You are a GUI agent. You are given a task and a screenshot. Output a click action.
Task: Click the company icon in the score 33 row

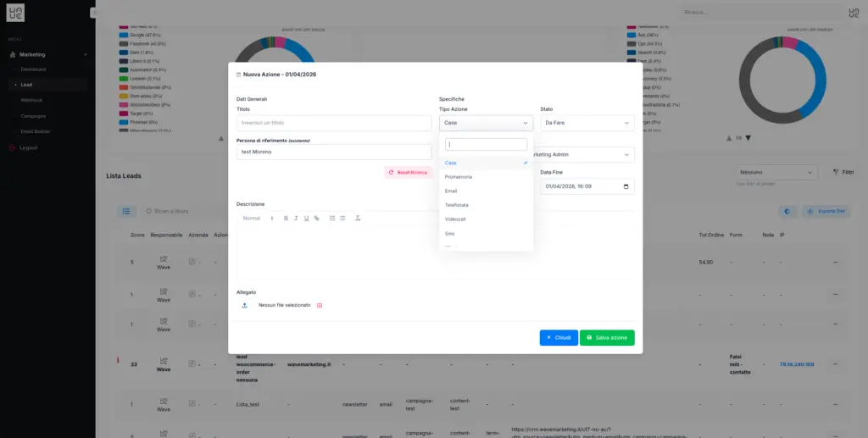point(192,364)
